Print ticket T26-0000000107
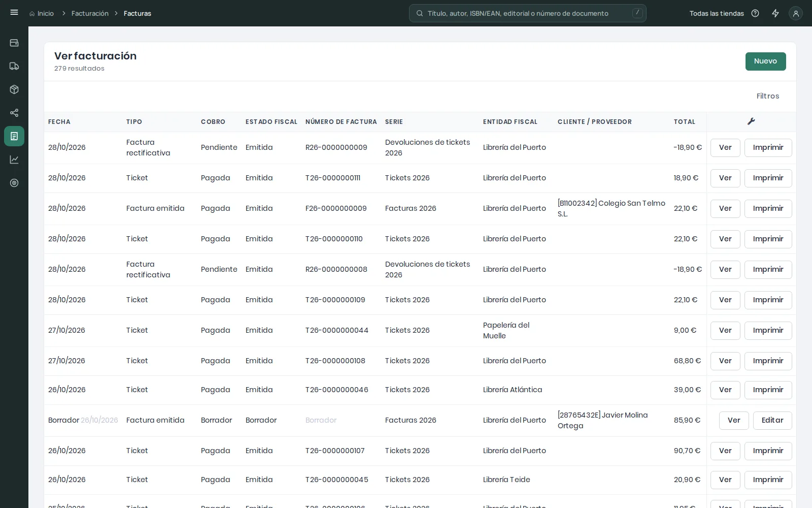 click(768, 451)
